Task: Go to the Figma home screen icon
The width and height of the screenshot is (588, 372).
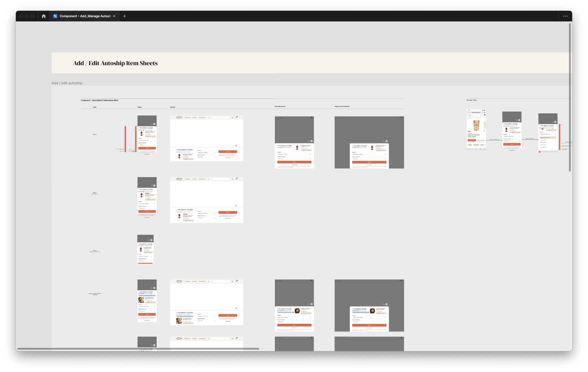Action: coord(43,16)
